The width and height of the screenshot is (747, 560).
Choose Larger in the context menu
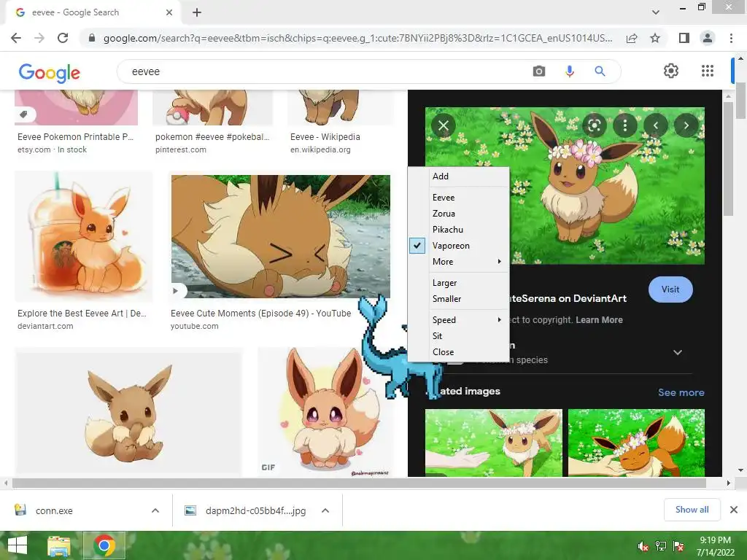[x=459, y=283]
